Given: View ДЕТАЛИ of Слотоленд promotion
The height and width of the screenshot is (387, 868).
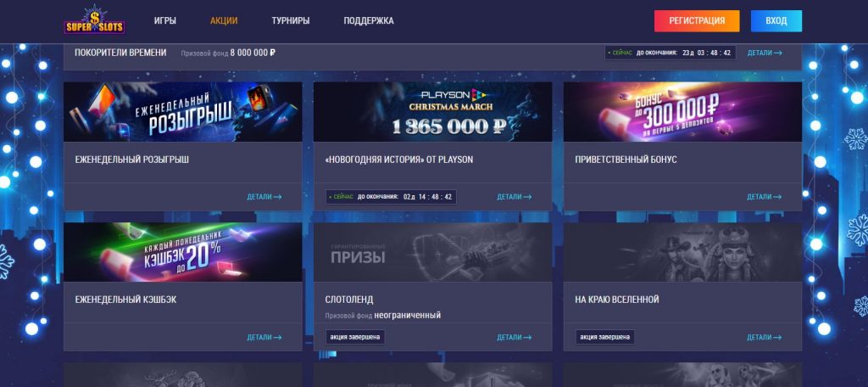Looking at the screenshot, I should (515, 337).
